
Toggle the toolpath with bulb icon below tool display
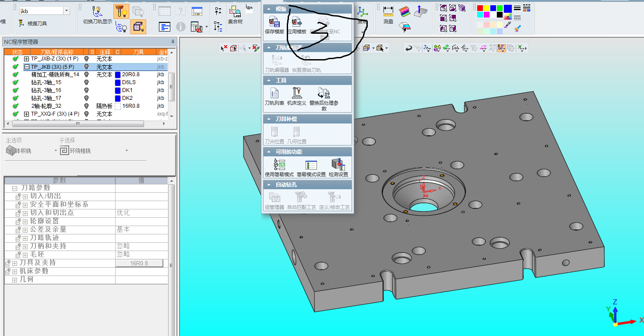point(121,27)
